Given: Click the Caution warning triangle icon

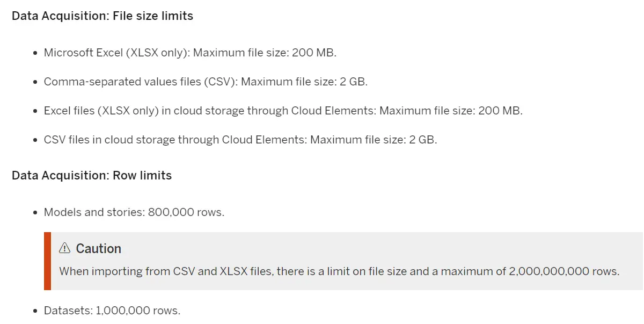Looking at the screenshot, I should 65,248.
